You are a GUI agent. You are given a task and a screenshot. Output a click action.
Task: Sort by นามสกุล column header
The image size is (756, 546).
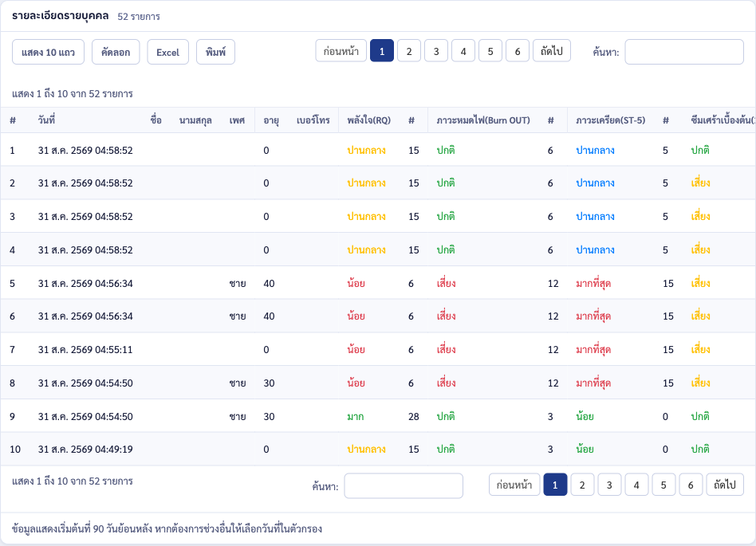point(195,120)
